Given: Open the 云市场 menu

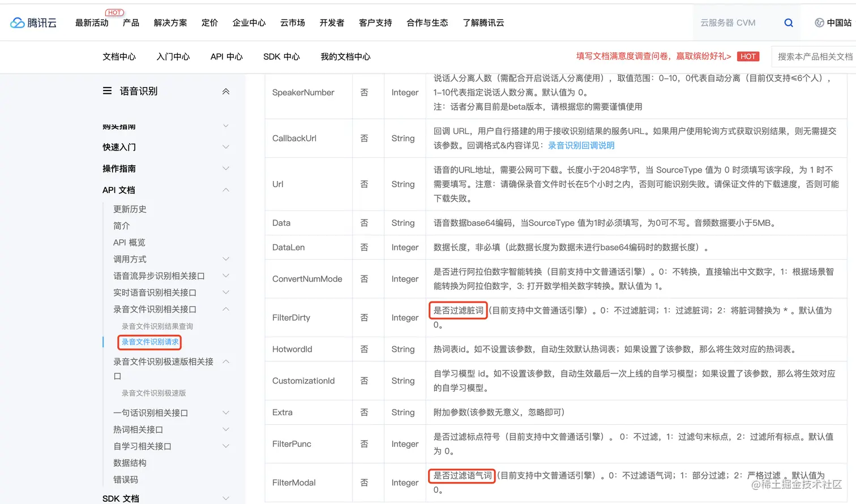Looking at the screenshot, I should (x=293, y=23).
